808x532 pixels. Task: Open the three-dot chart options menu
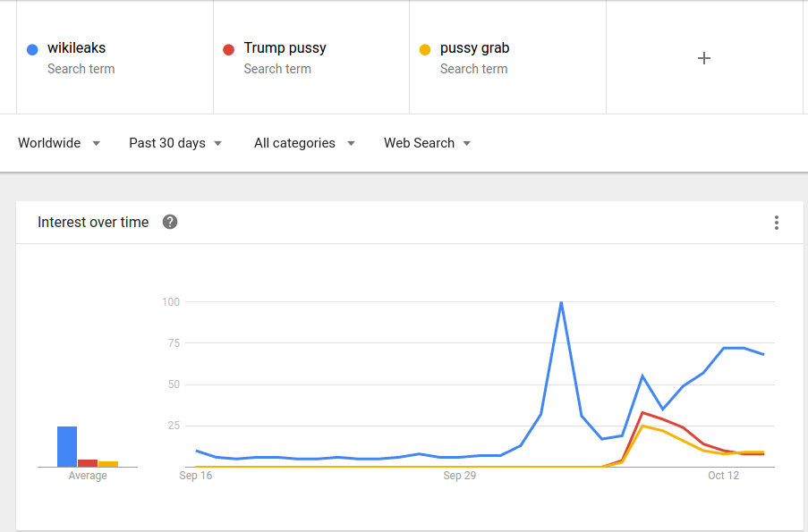tap(777, 223)
